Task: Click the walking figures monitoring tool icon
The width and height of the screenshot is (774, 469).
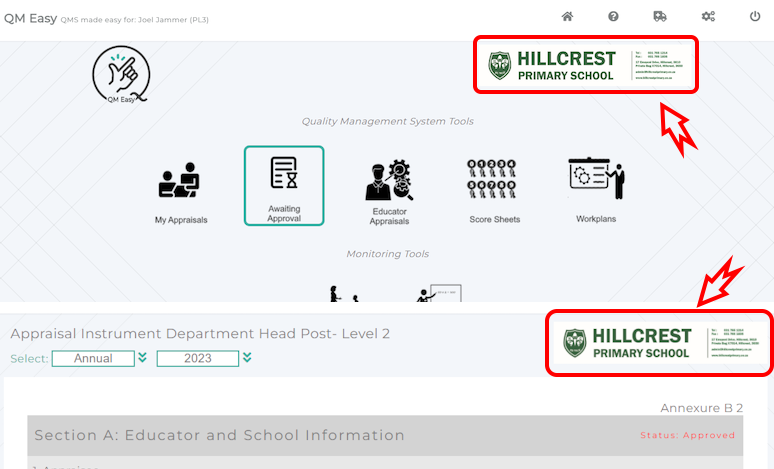Action: 342,294
